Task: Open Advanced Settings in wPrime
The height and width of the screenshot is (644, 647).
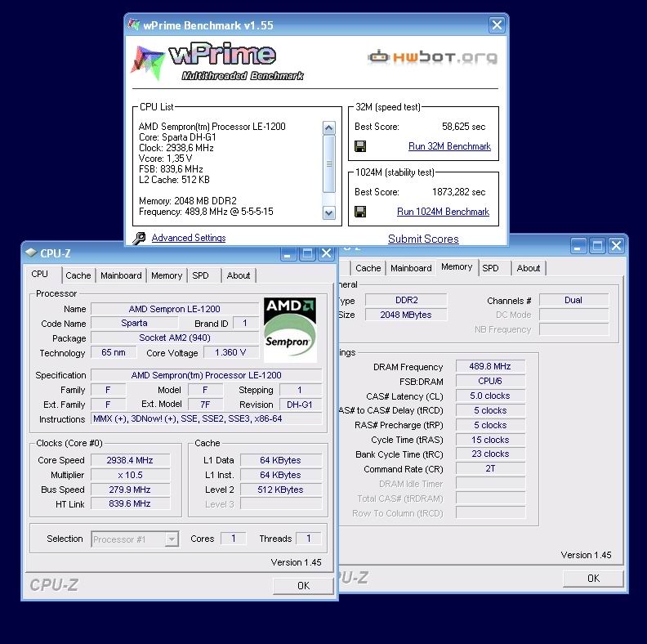Action: click(x=189, y=238)
